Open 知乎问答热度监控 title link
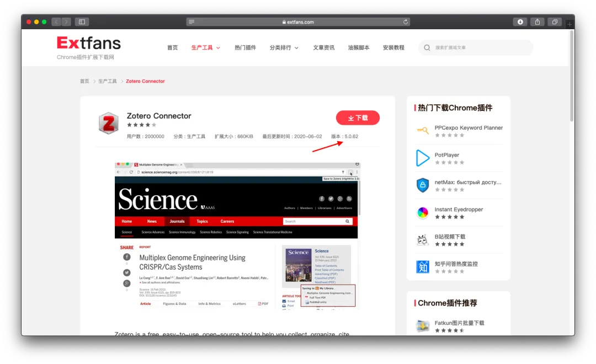The width and height of the screenshot is (596, 364). (x=456, y=264)
